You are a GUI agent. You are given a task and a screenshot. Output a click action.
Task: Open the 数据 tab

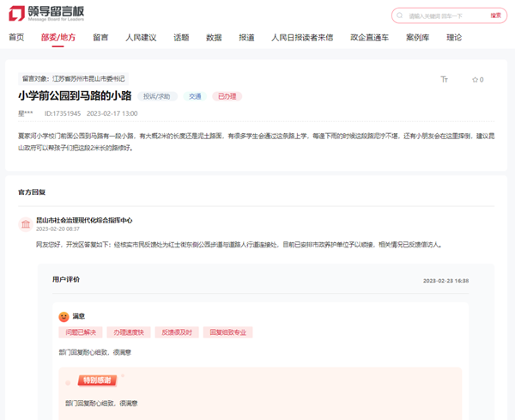214,38
